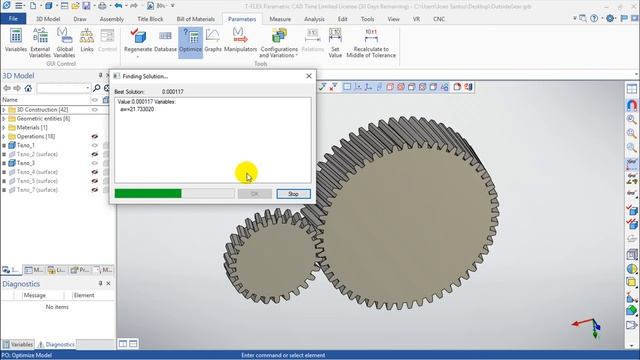Switch to the Assembly ribbon tab

[111, 19]
